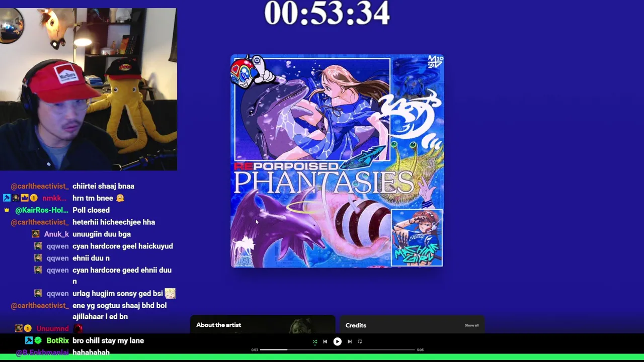Click username nmkk... in chat
This screenshot has width=644, height=362.
55,198
